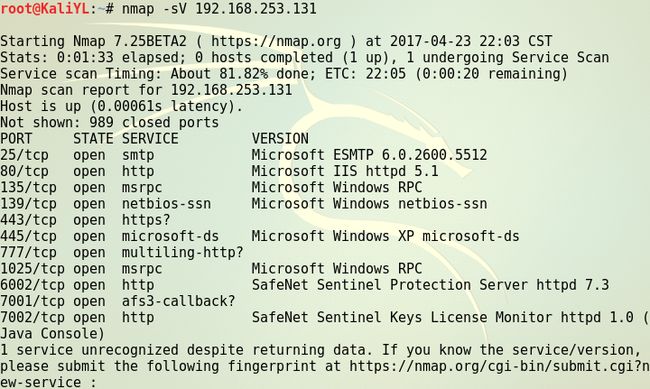Screen dimensions: 650x389
Task: Click SafeNet Sentinel Protection Server text
Action: (x=390, y=285)
